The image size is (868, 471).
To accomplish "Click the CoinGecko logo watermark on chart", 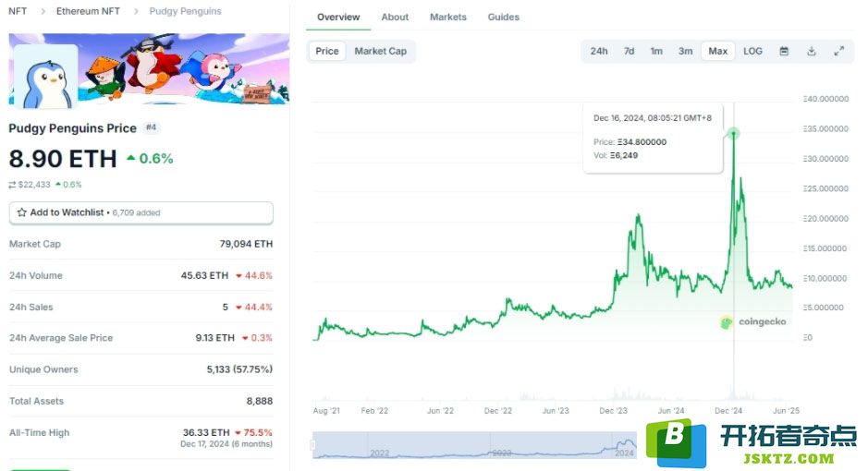I will (x=754, y=321).
